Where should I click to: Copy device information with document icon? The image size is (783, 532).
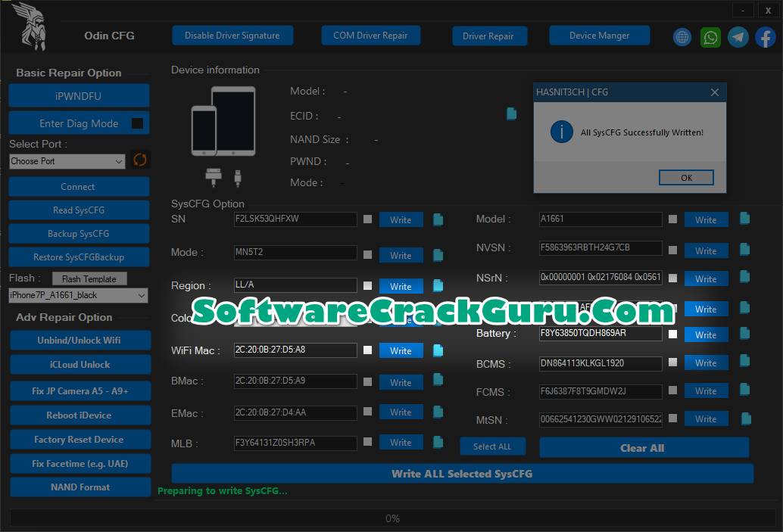click(511, 114)
